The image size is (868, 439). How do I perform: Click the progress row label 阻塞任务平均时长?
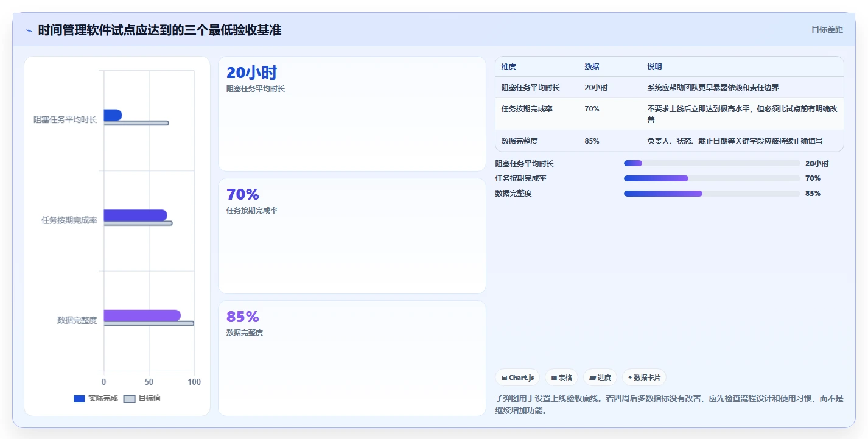tap(525, 164)
